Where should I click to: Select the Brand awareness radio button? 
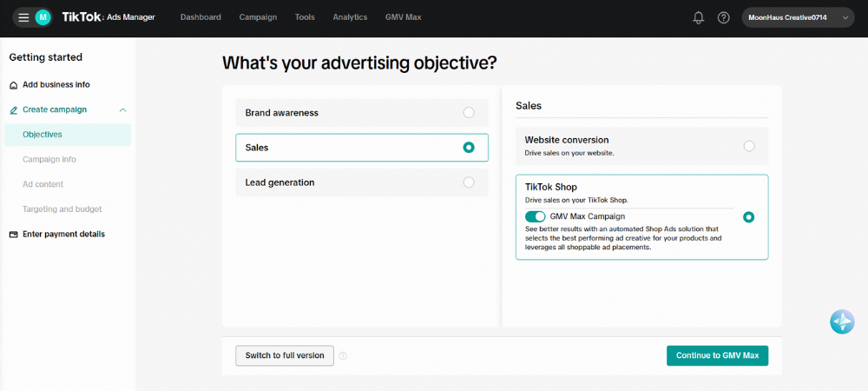(x=469, y=112)
